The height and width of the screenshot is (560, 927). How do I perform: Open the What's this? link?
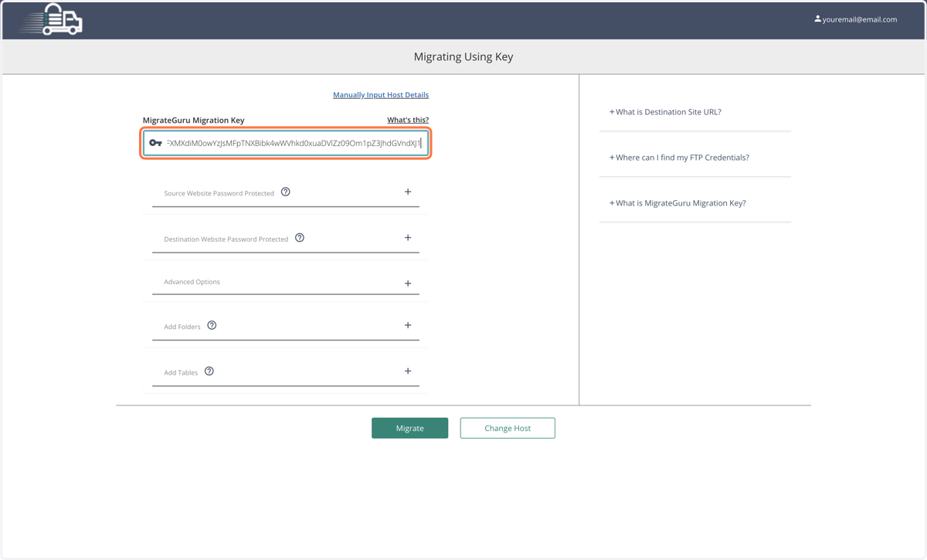point(408,120)
